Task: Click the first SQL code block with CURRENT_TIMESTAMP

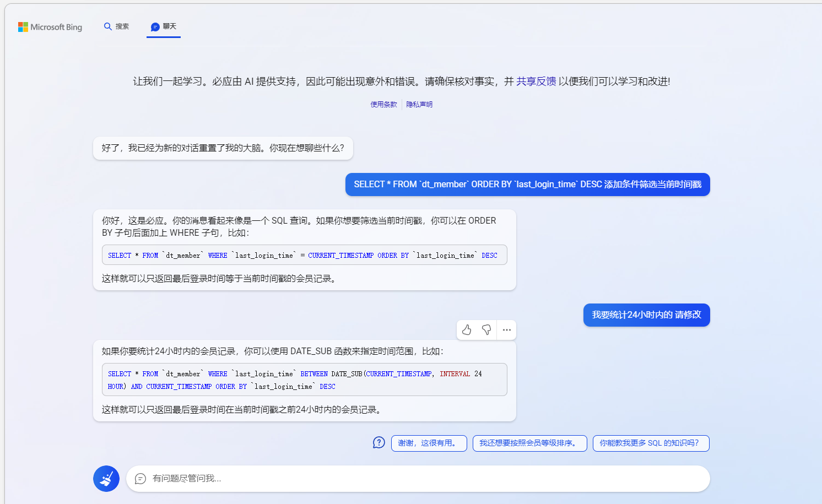Action: (305, 255)
